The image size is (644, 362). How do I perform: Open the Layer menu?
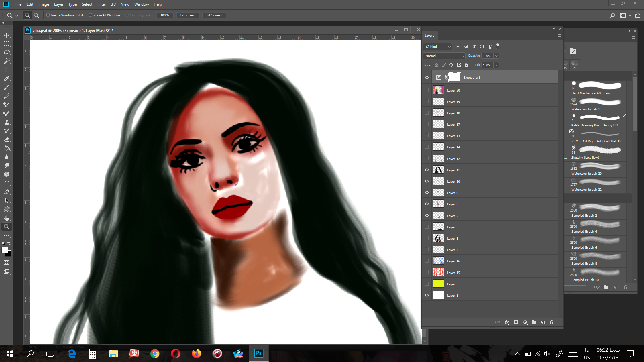pos(59,4)
